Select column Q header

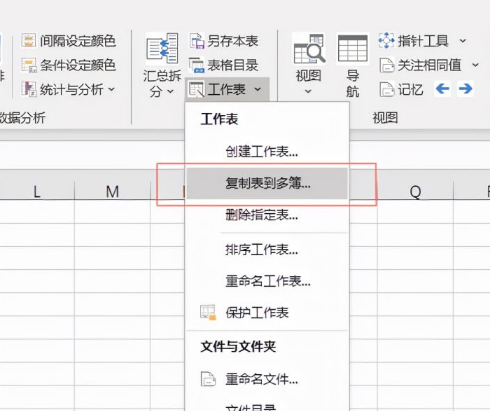point(415,191)
